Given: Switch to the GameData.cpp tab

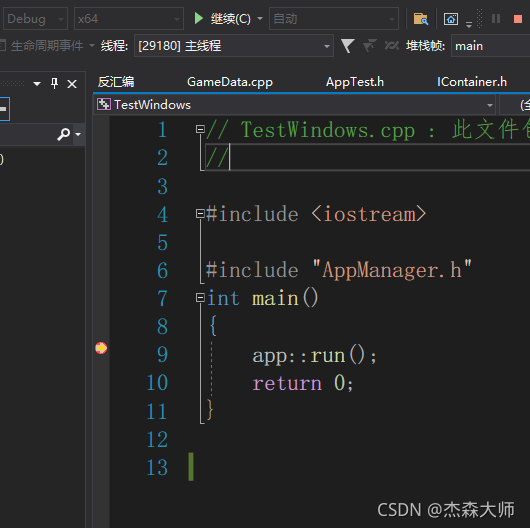Looking at the screenshot, I should (x=230, y=82).
